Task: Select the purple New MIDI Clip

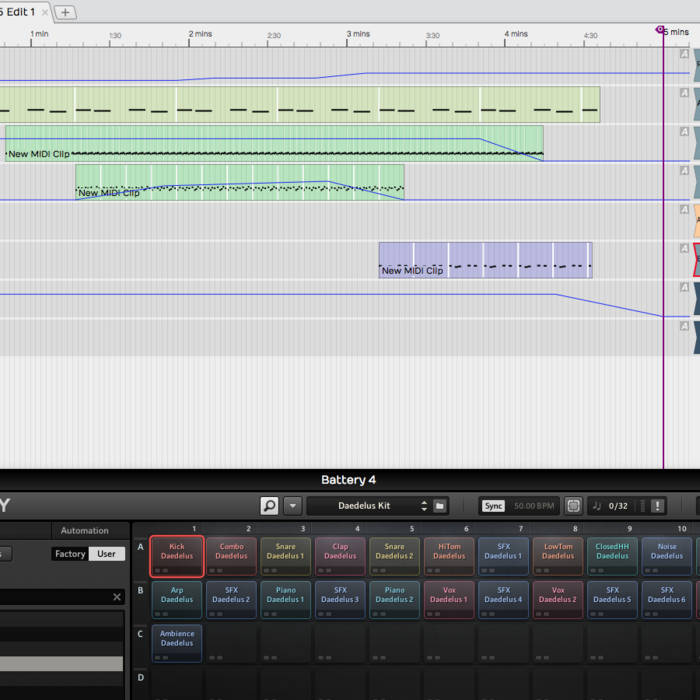Action: 484,260
